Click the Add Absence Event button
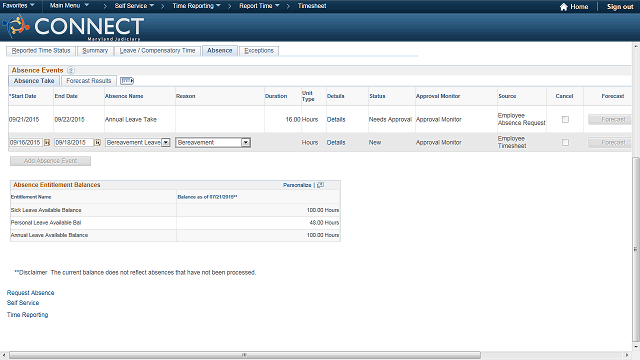 pyautogui.click(x=50, y=161)
